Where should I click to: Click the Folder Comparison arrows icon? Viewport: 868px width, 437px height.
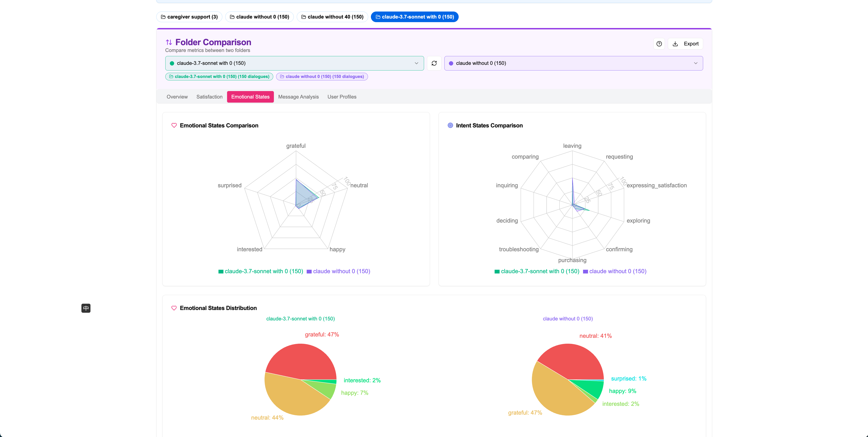[169, 42]
